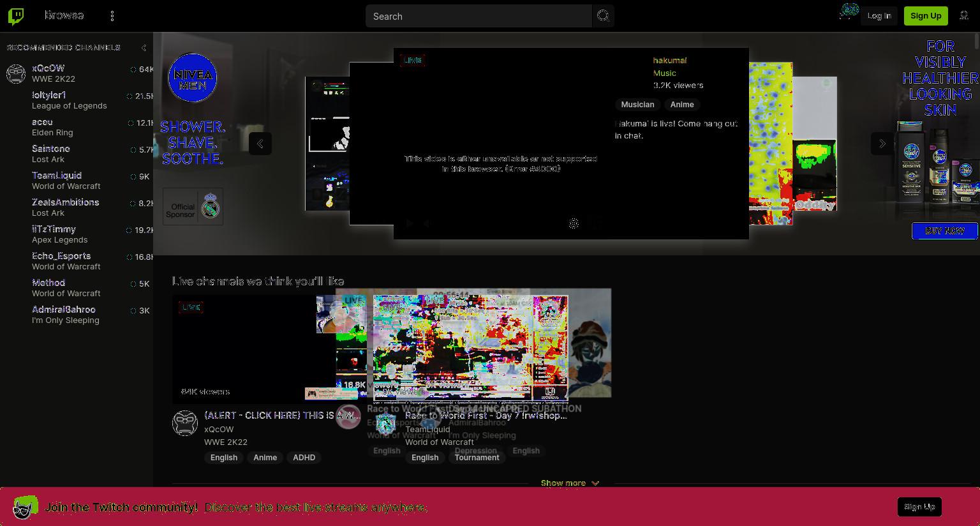Open TeamLiquid stream thumbnail
980x526 pixels.
point(471,349)
